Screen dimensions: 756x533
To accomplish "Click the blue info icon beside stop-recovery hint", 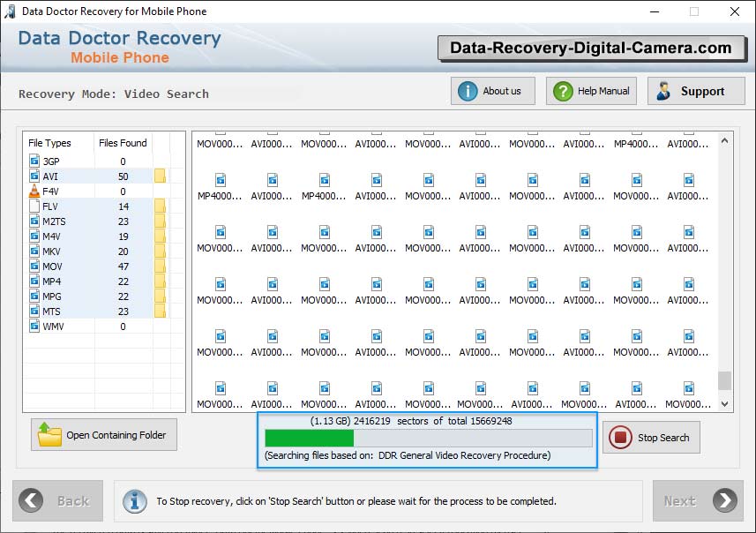I will click(134, 501).
